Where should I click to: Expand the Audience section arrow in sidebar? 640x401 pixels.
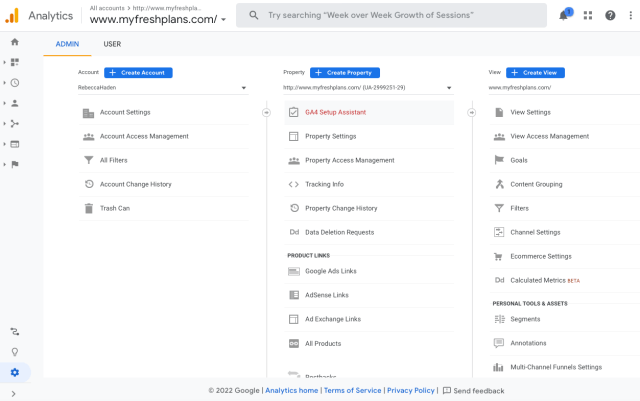click(x=4, y=103)
